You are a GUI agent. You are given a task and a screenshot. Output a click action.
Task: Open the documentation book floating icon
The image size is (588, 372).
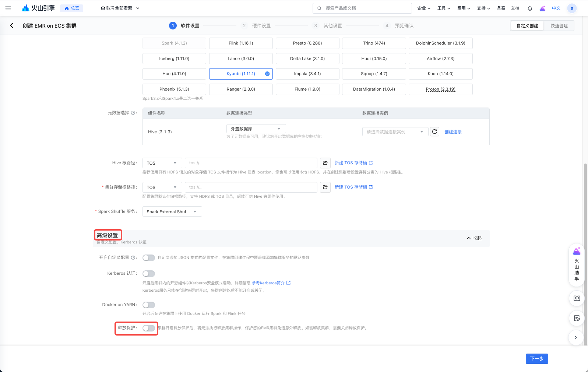(577, 298)
